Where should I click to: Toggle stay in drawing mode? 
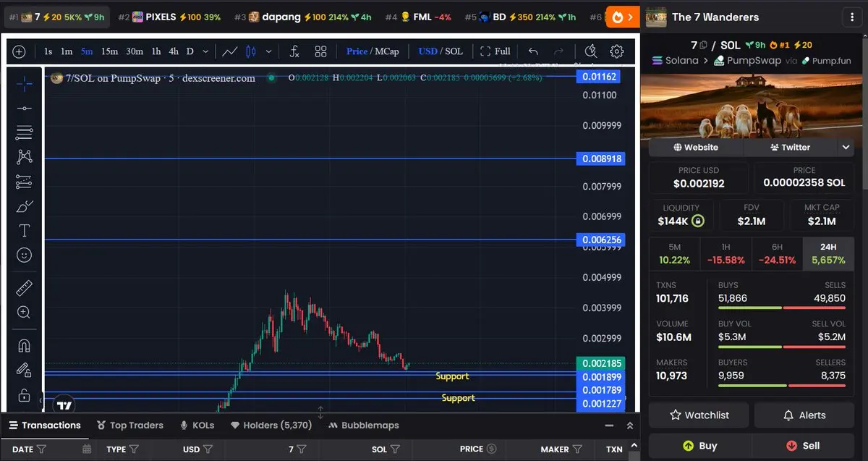24,371
